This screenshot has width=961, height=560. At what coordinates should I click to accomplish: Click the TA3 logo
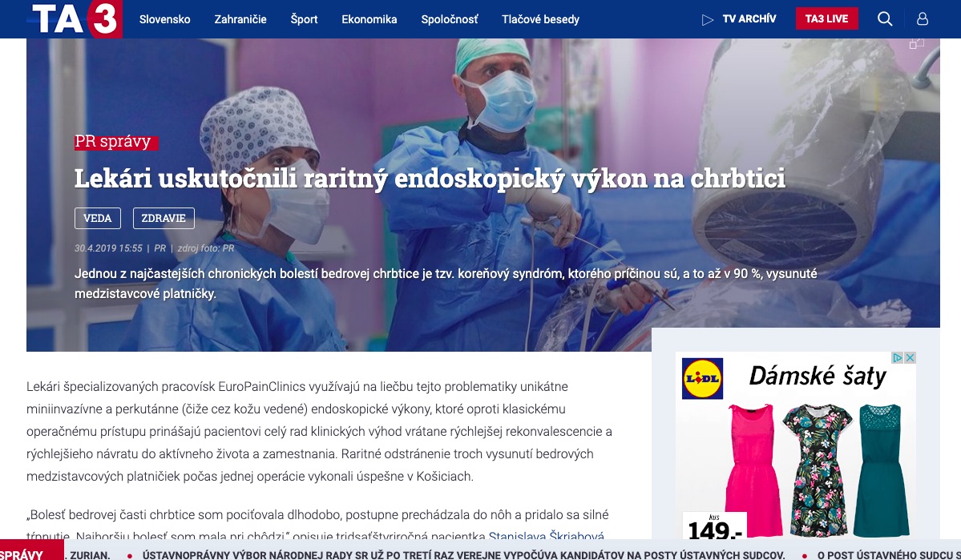[x=75, y=18]
